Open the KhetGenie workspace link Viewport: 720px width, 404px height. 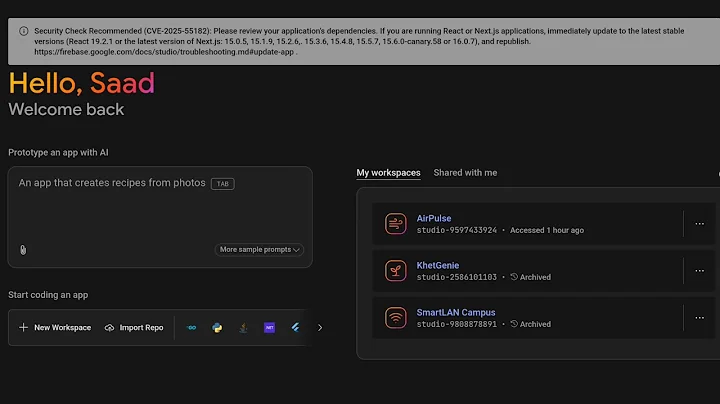tap(438, 265)
